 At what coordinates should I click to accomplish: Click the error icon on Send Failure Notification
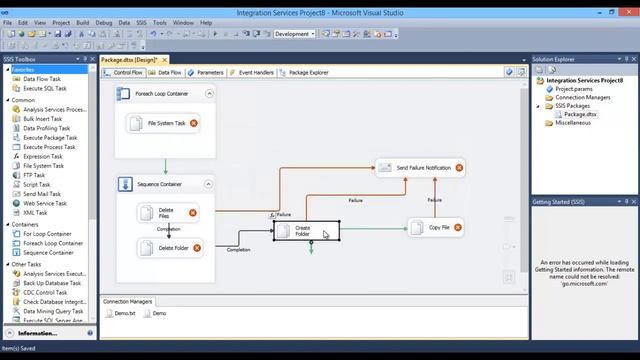[x=459, y=168]
